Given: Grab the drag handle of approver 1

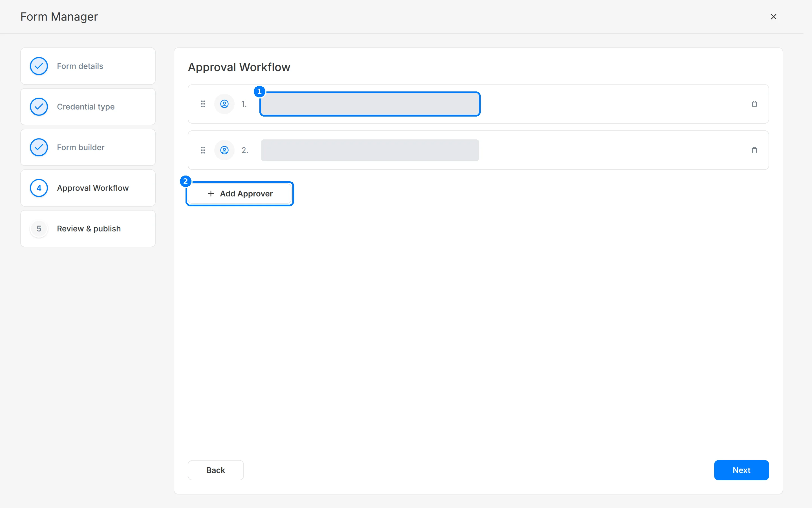Looking at the screenshot, I should pyautogui.click(x=203, y=104).
